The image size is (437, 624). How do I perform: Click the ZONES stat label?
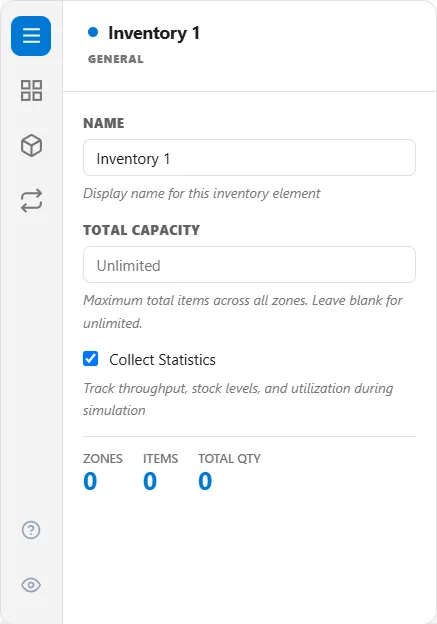tap(103, 459)
